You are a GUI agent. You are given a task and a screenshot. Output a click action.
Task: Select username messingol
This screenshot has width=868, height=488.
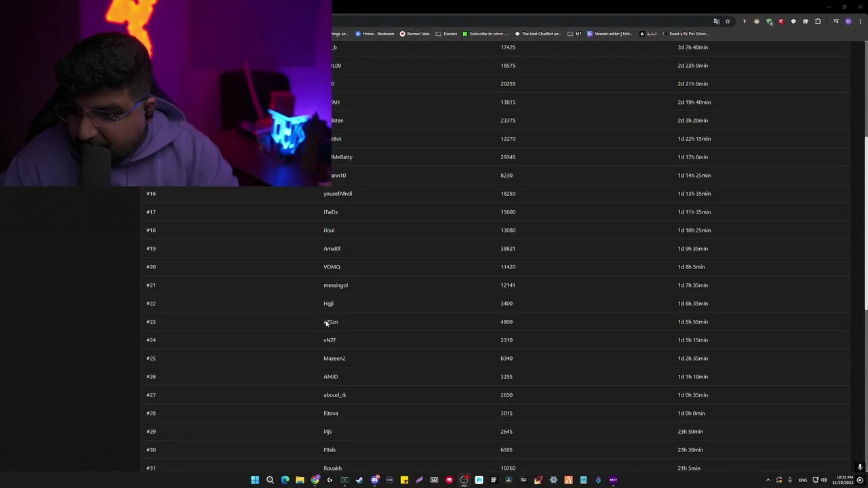point(336,285)
